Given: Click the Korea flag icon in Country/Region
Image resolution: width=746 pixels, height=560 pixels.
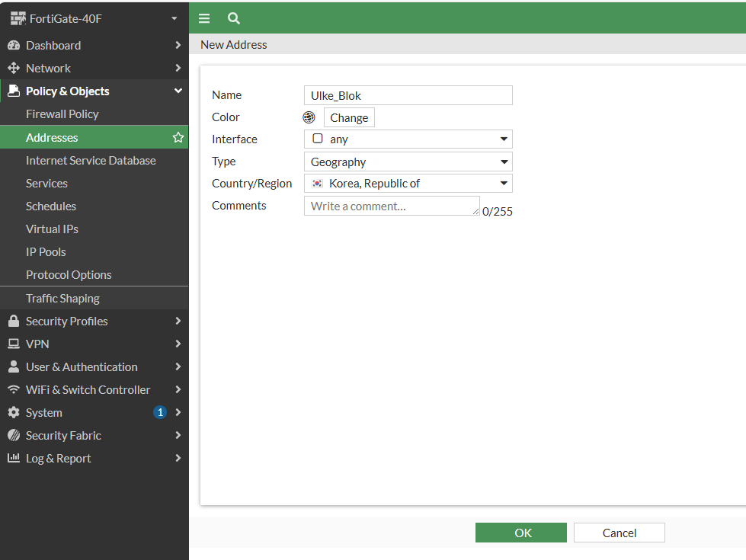Looking at the screenshot, I should (317, 183).
